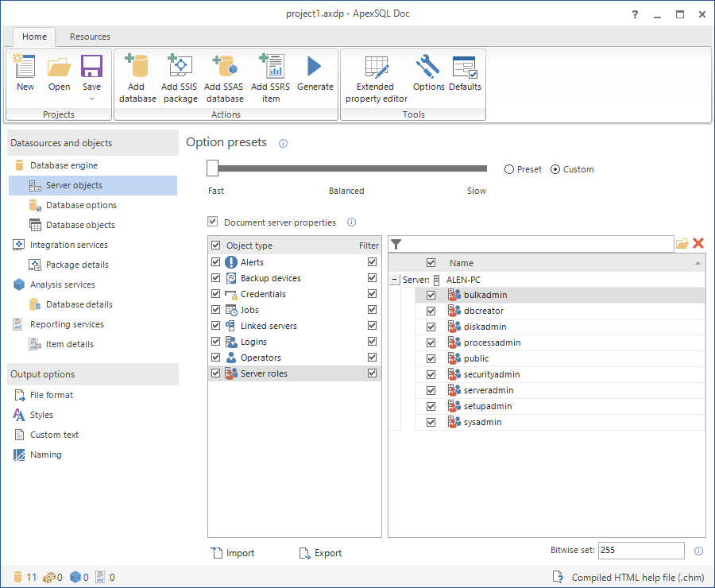The width and height of the screenshot is (715, 588).
Task: Click the Generate play icon
Action: point(314,66)
